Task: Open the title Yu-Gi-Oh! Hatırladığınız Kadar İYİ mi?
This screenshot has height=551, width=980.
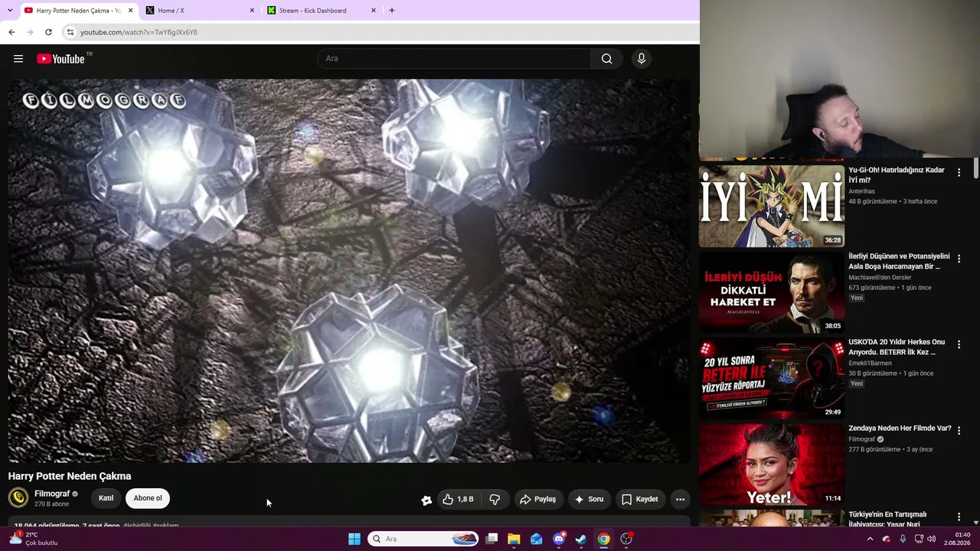Action: [897, 175]
